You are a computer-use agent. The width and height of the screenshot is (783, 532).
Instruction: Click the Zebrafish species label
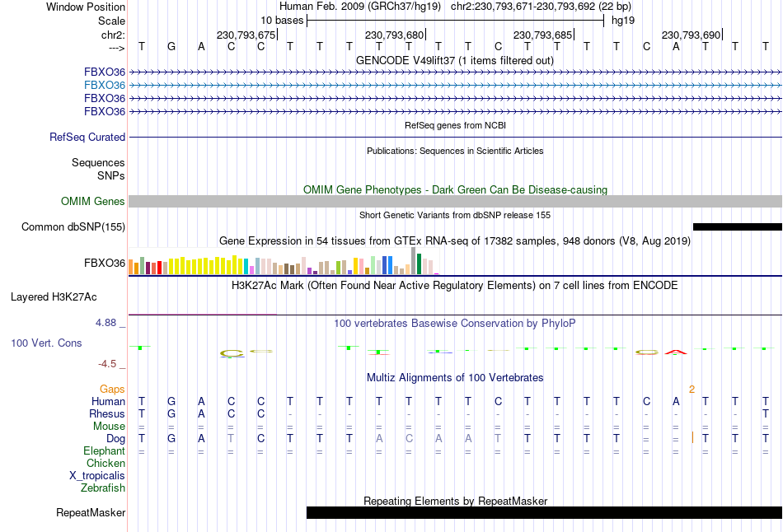coord(103,488)
